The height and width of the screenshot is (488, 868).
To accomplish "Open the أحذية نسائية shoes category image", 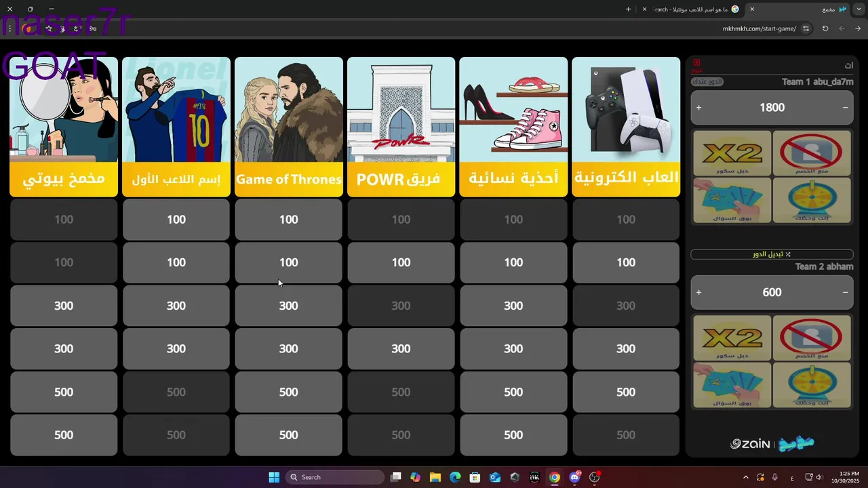I will click(513, 110).
